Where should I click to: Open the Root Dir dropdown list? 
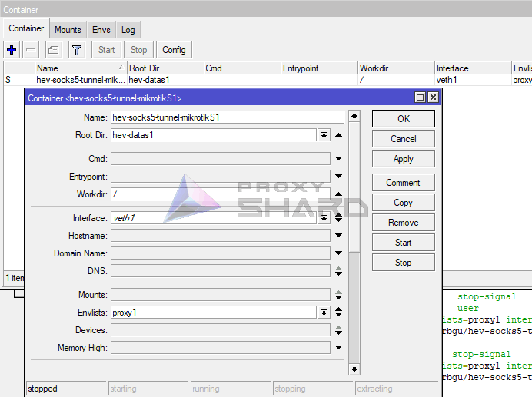tap(324, 135)
